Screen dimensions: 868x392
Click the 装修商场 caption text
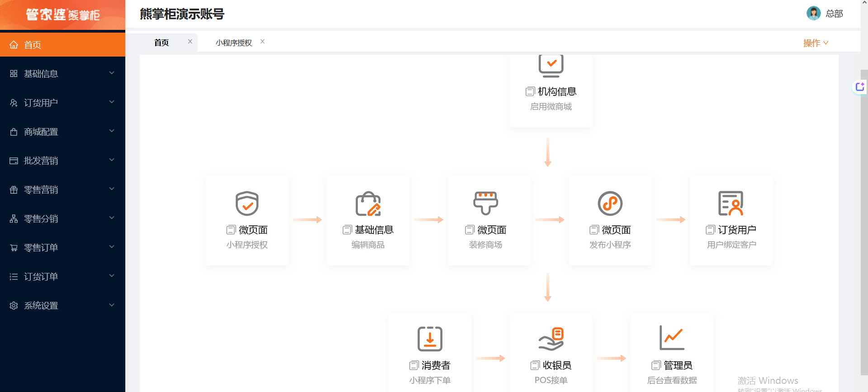tap(486, 245)
